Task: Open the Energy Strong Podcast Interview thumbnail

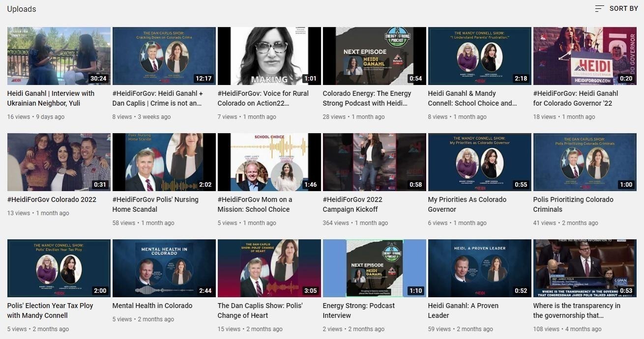Action: [x=374, y=268]
